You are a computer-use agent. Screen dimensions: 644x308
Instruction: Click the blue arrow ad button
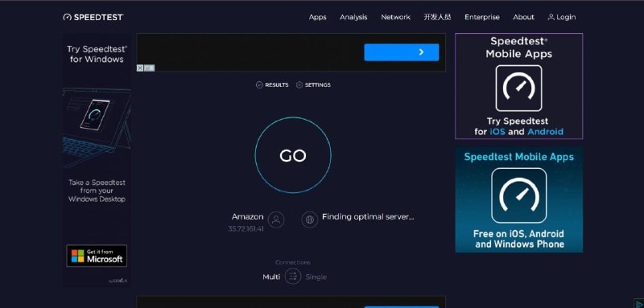tap(401, 52)
